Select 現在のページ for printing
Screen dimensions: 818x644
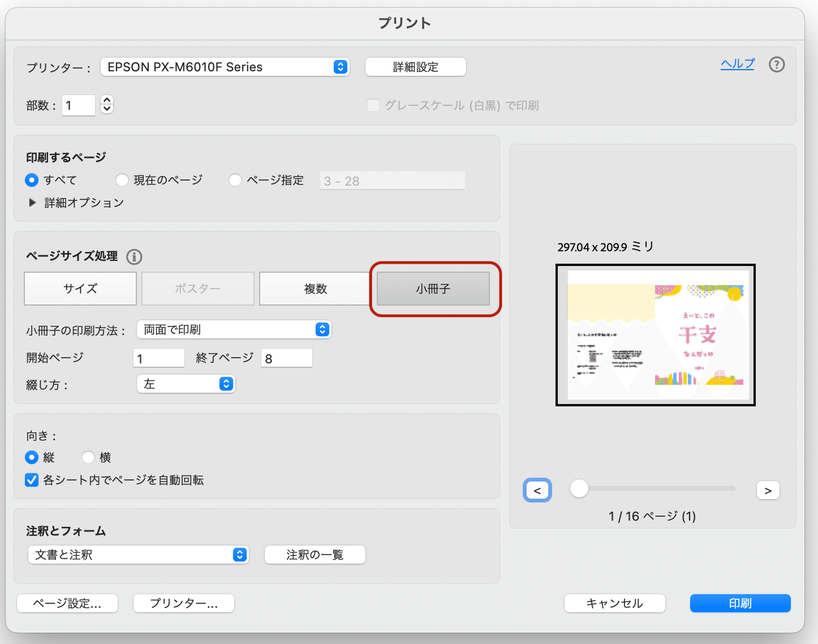point(122,180)
